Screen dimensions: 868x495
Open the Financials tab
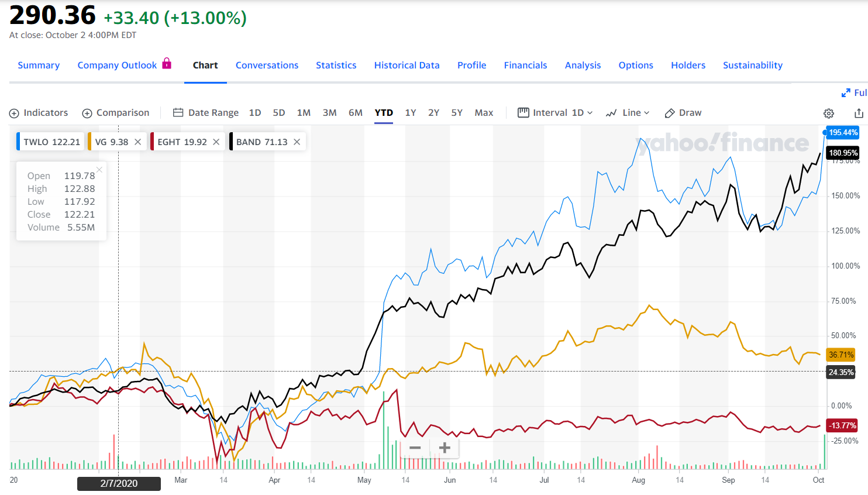coord(525,66)
